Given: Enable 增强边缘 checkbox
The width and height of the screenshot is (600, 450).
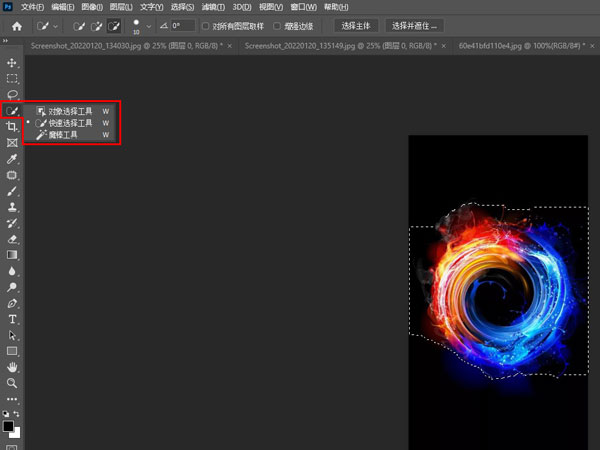Looking at the screenshot, I should (276, 25).
